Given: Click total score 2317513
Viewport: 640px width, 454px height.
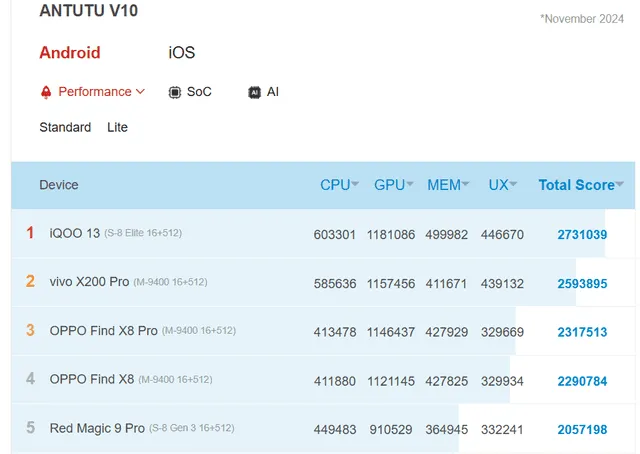Looking at the screenshot, I should click(582, 332).
